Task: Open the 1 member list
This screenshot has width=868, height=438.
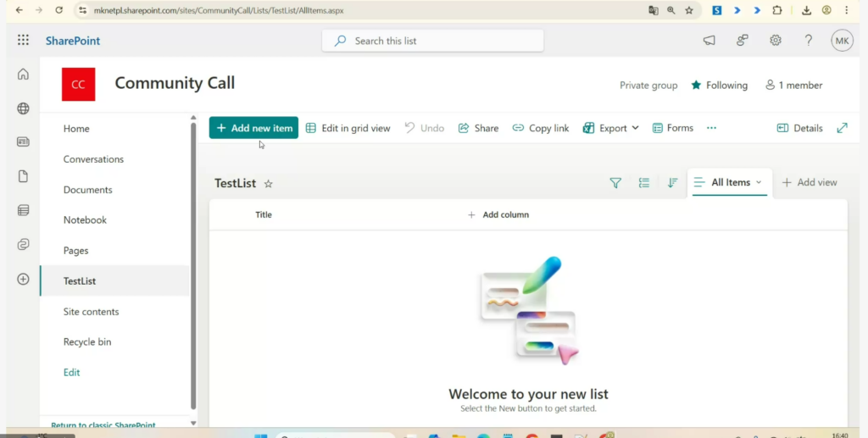Action: point(793,86)
